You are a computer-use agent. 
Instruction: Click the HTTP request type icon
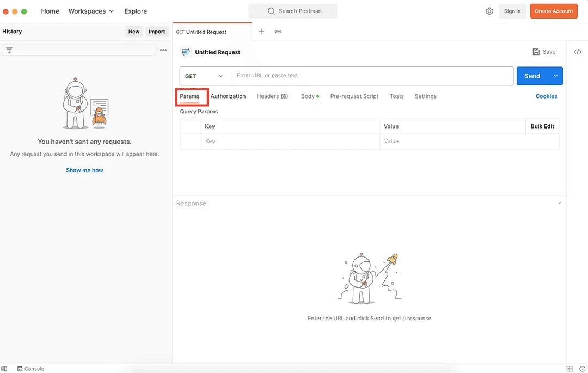[x=186, y=52]
